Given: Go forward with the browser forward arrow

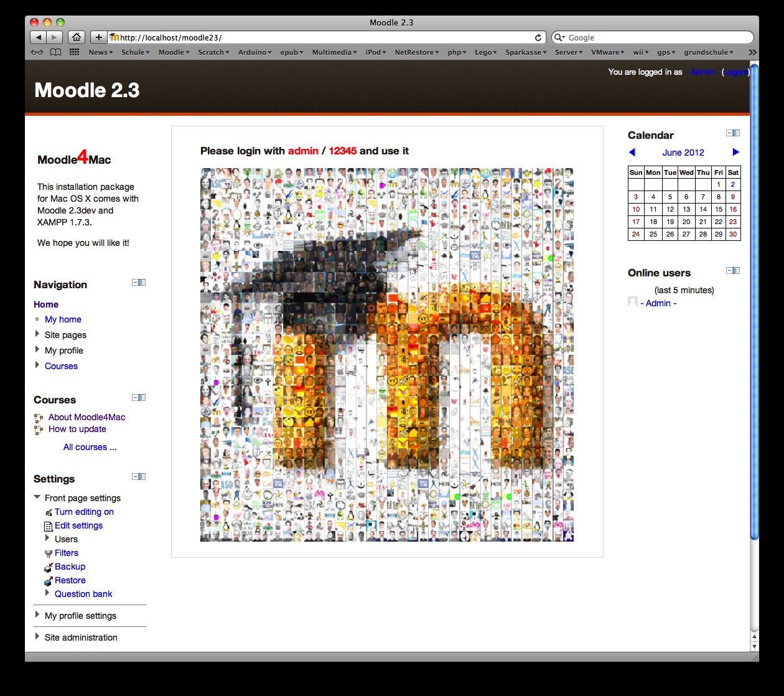Looking at the screenshot, I should click(x=55, y=37).
